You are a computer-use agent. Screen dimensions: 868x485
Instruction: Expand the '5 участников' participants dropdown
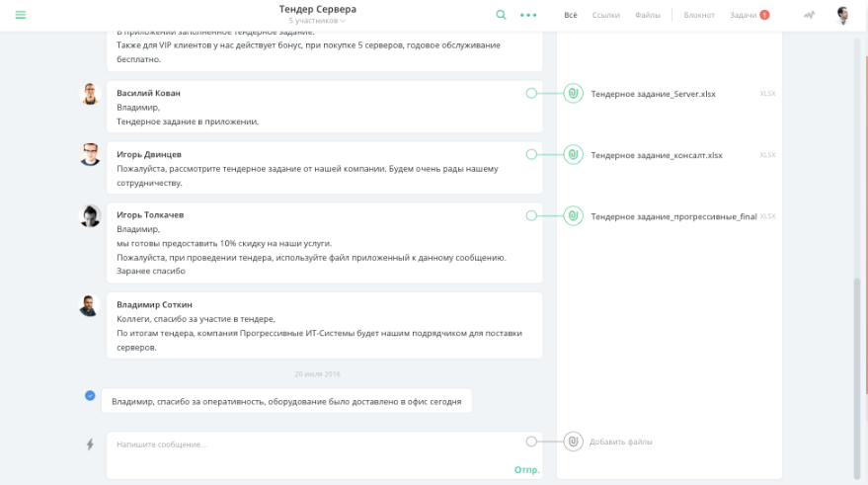317,21
